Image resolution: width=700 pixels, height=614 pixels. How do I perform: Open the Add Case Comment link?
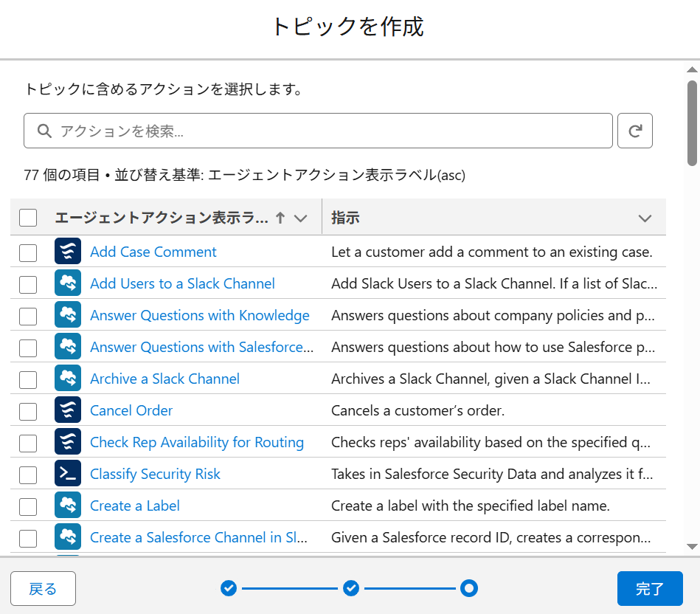pos(153,252)
